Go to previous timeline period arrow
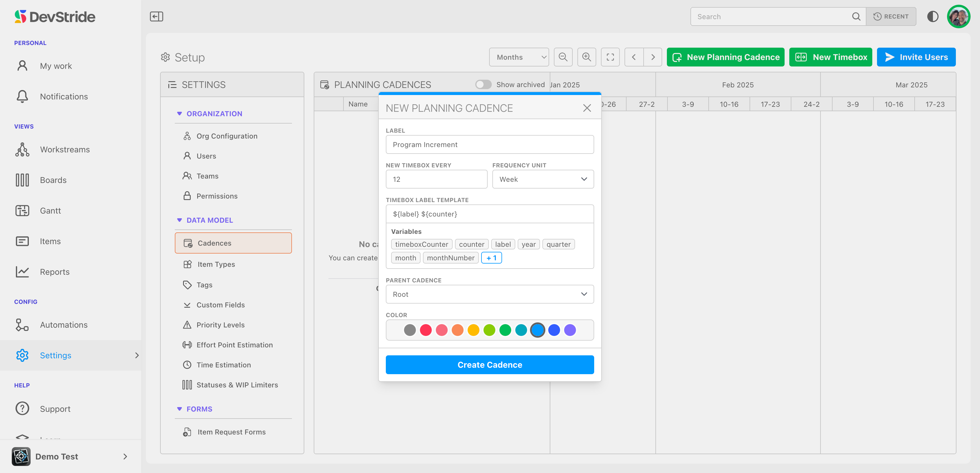The width and height of the screenshot is (980, 473). click(x=634, y=57)
